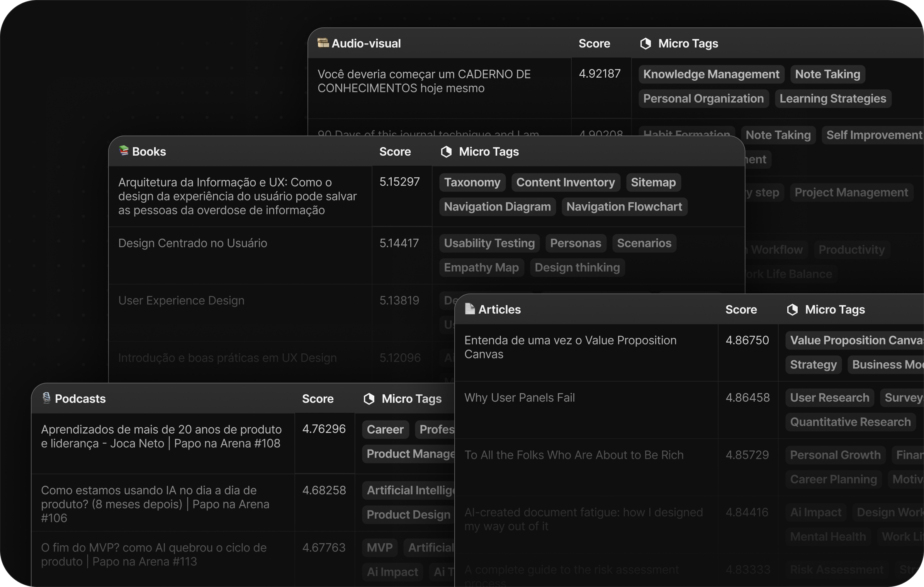Select the Career tag in Podcasts
Screen dimensions: 924x587
385,429
